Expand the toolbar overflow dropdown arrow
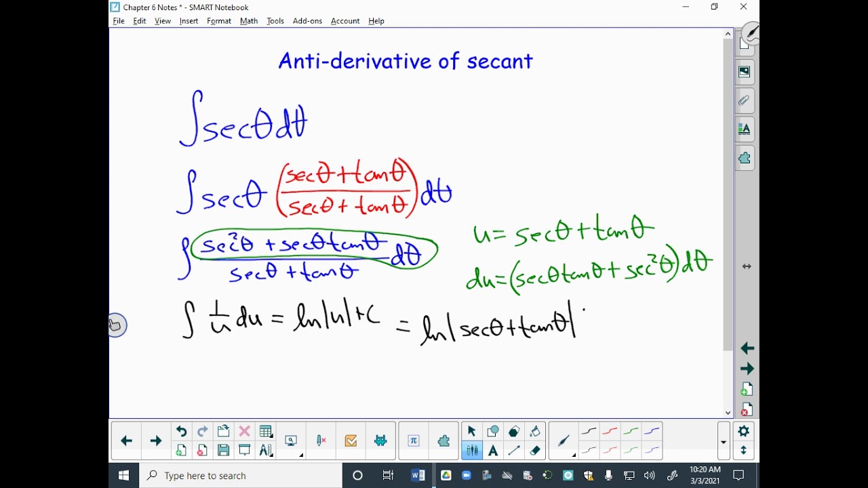Image resolution: width=868 pixels, height=488 pixels. click(724, 441)
